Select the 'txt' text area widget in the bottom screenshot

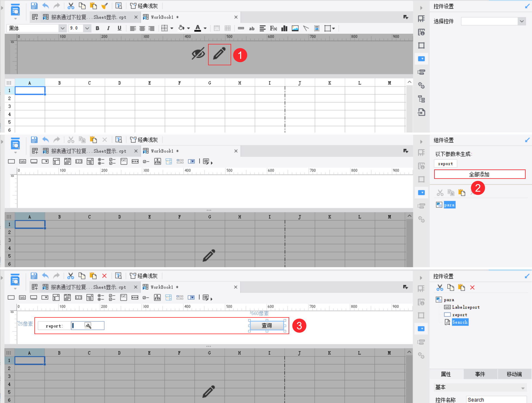pos(123,297)
